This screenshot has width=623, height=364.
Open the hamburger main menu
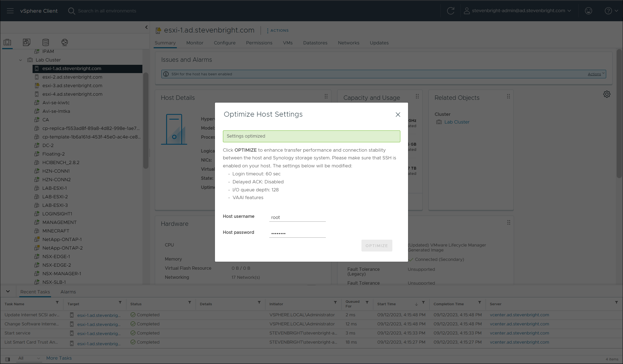[x=10, y=11]
